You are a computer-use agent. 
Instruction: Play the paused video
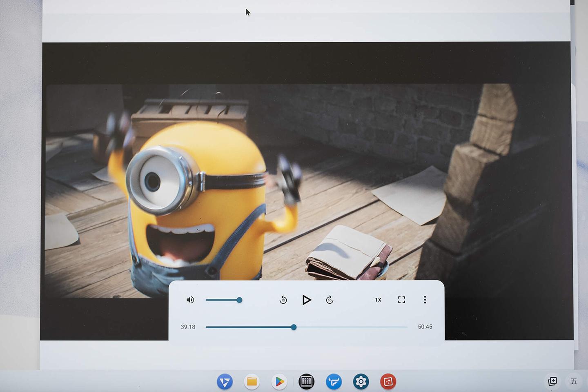[x=306, y=300]
